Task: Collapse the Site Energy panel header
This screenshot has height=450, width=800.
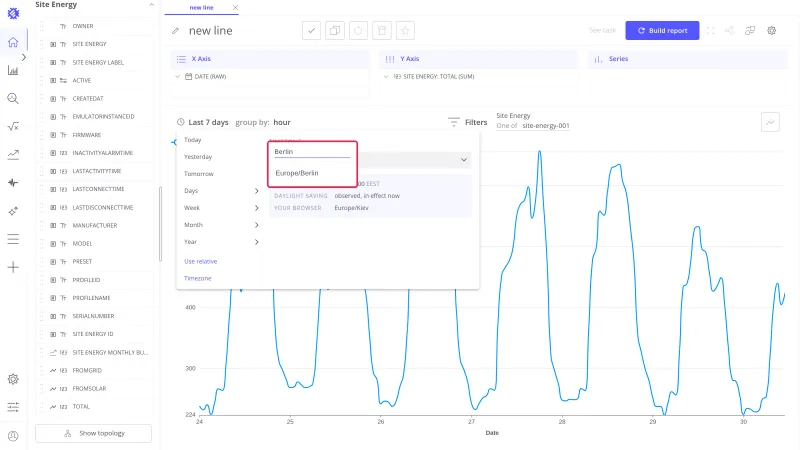Action: 152,5
